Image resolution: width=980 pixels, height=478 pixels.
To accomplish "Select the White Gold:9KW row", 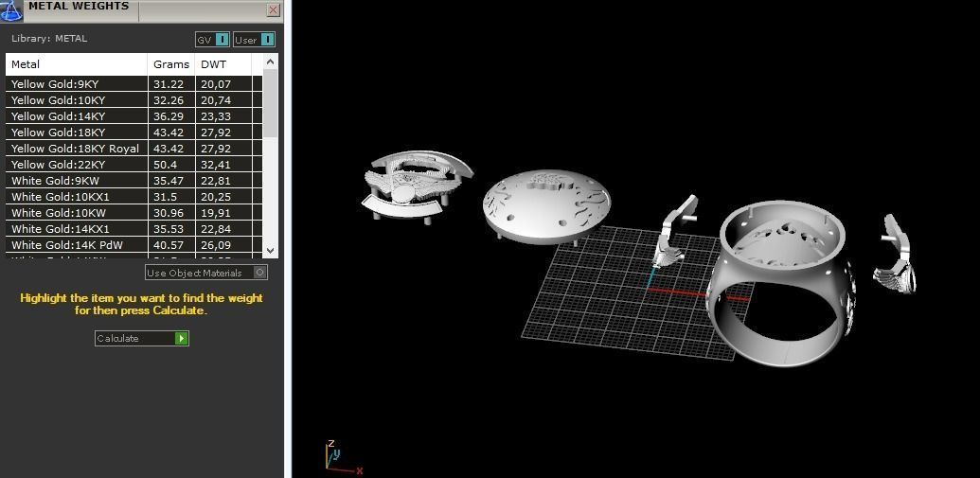I will tap(134, 181).
